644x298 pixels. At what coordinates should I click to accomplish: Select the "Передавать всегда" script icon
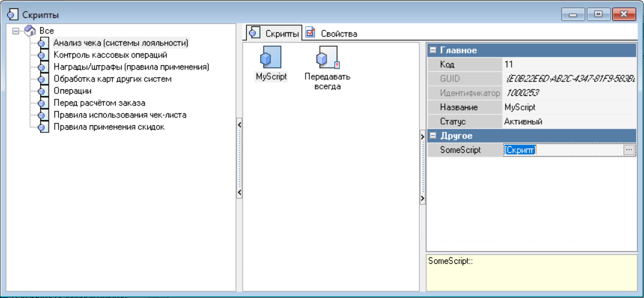(327, 58)
